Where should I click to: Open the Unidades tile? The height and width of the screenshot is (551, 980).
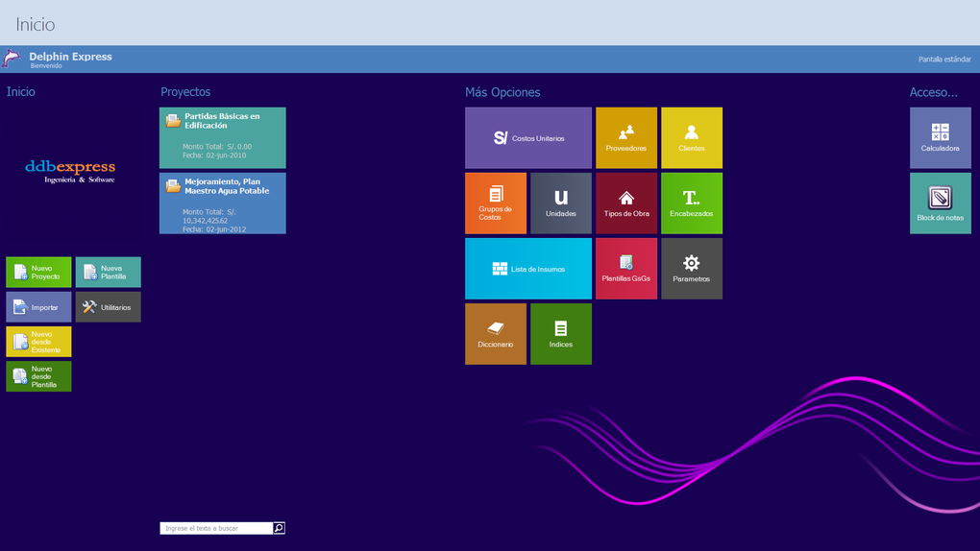(x=561, y=204)
